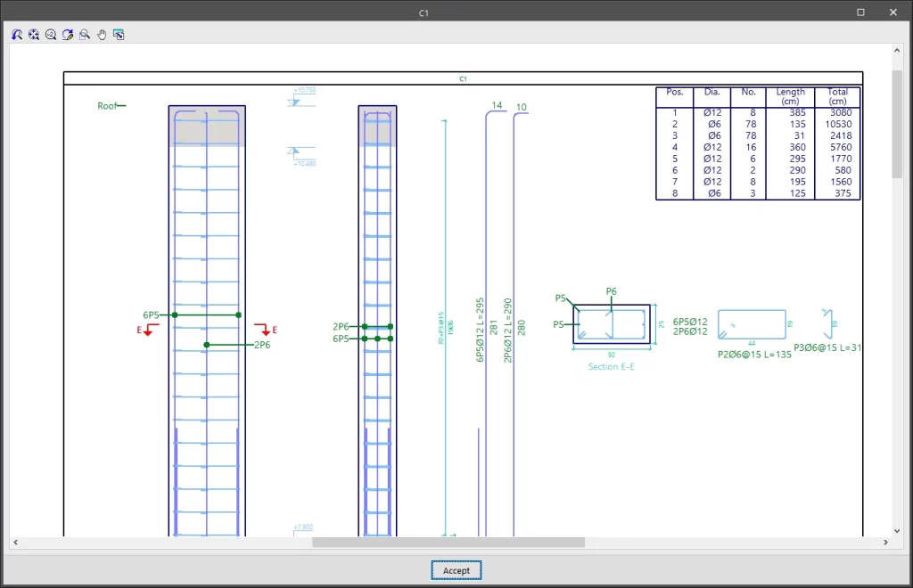Click length value '360' in the table

pyautogui.click(x=797, y=147)
